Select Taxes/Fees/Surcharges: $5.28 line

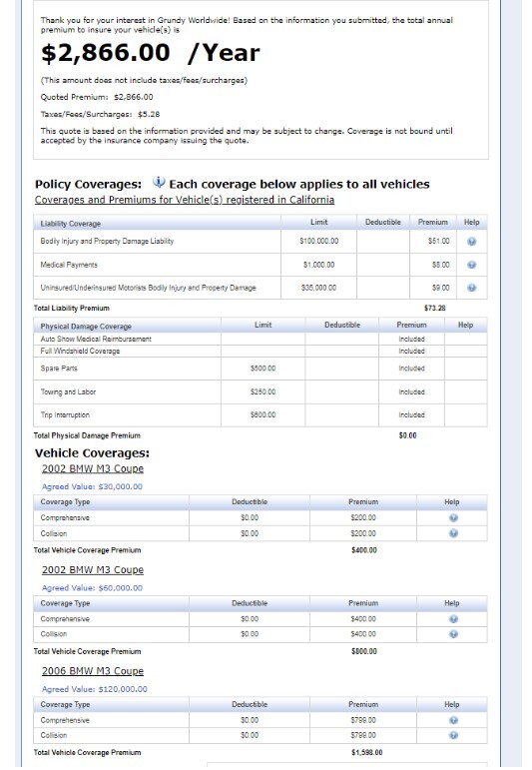100,115
